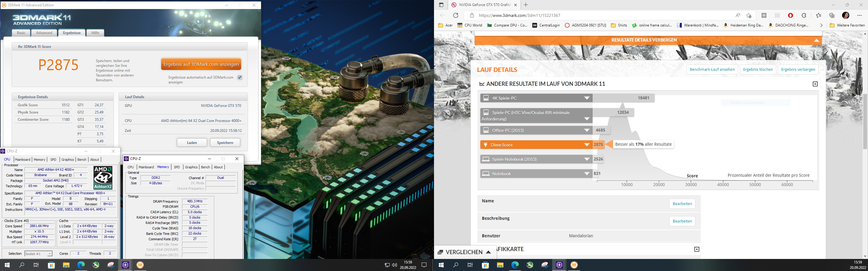This screenshot has width=868, height=271.
Task: Select Mainboard tab in CPU-Z processor window
Action: [x=23, y=160]
